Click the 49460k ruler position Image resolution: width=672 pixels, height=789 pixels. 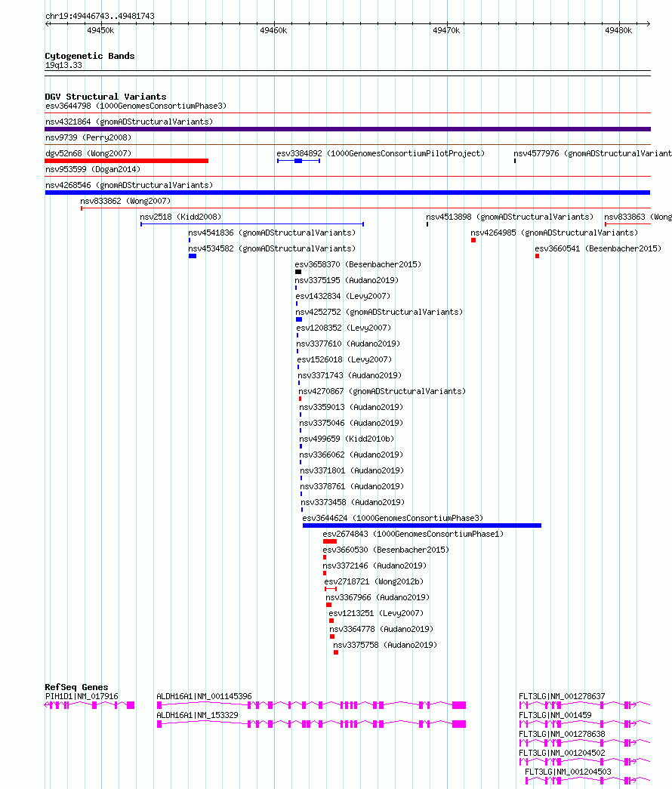[273, 31]
